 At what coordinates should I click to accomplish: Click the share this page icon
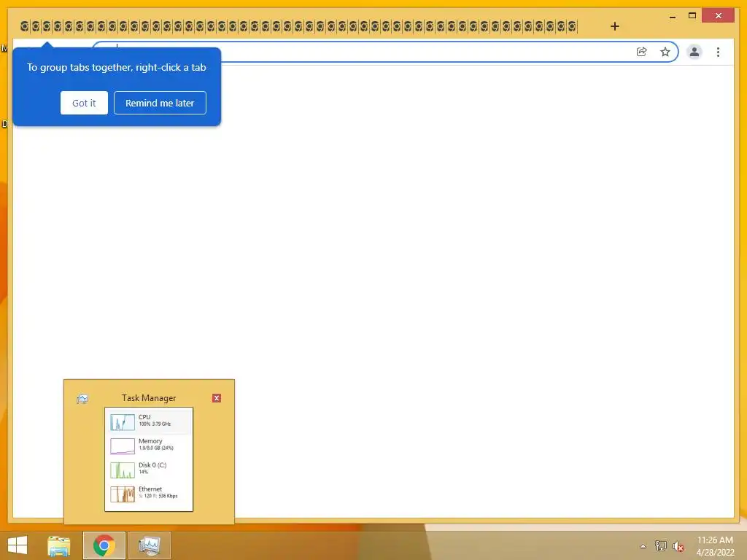(x=642, y=52)
